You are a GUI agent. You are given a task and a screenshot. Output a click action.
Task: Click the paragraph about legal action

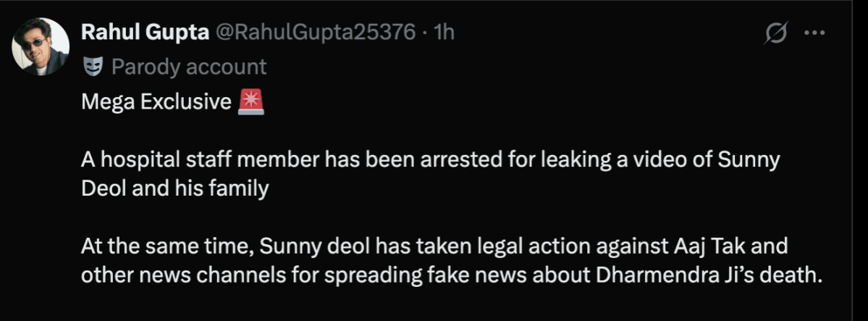tap(434, 248)
